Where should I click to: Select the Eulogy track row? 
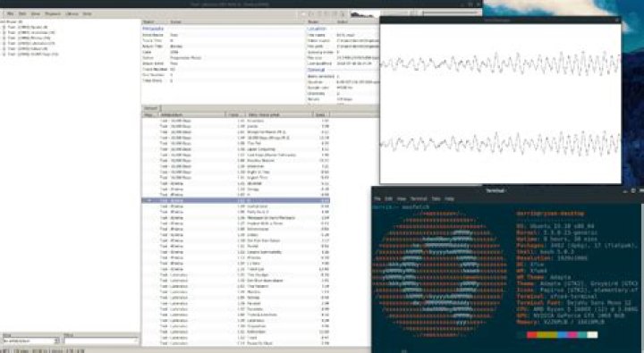(x=236, y=189)
